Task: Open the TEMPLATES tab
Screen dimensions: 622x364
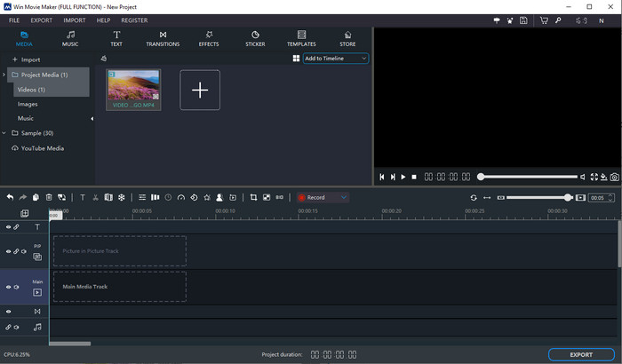Action: click(301, 39)
